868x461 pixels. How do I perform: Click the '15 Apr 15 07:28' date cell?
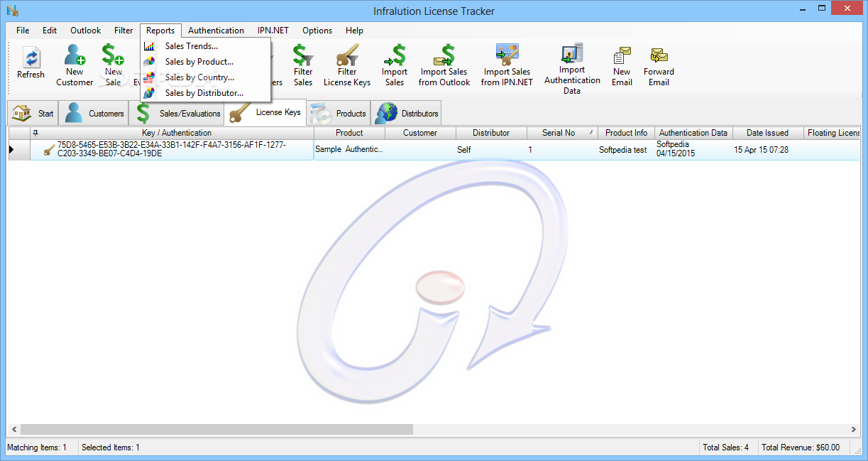tap(767, 150)
